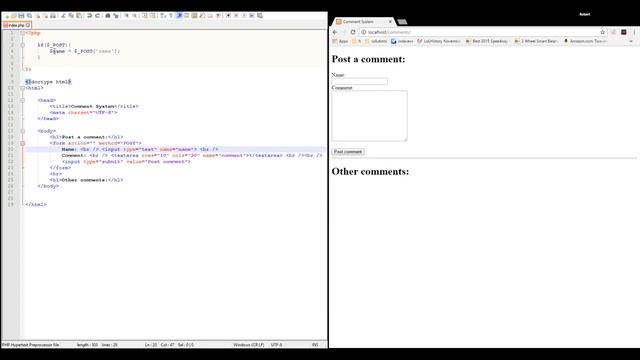The image size is (640, 360).
Task: Click the Close file toolbar icon
Action: (37, 16)
